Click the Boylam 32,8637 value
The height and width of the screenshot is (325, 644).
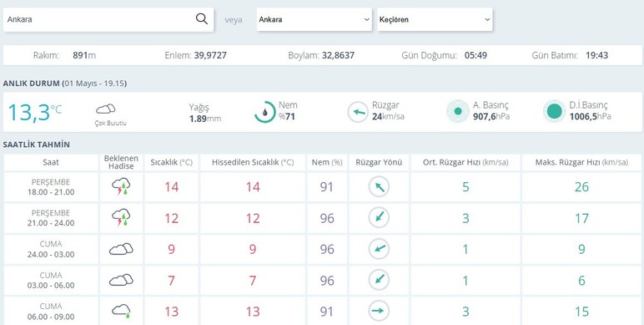click(x=338, y=55)
